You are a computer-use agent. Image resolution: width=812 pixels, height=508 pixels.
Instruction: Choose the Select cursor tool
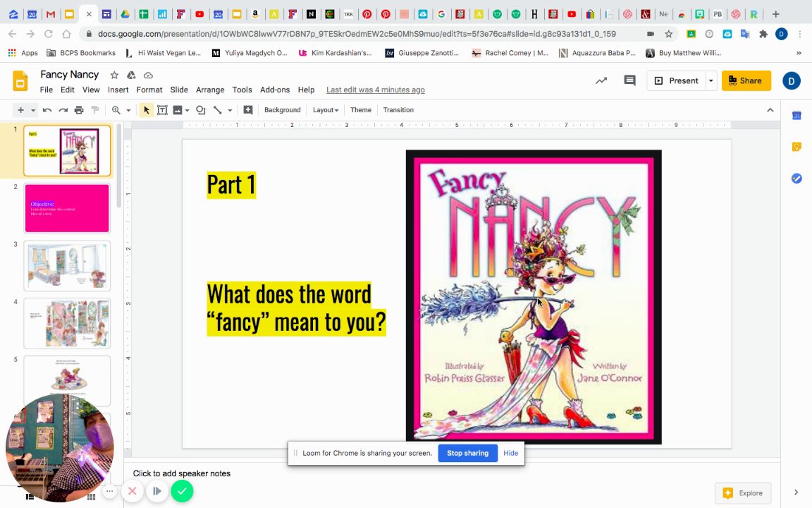(x=146, y=110)
